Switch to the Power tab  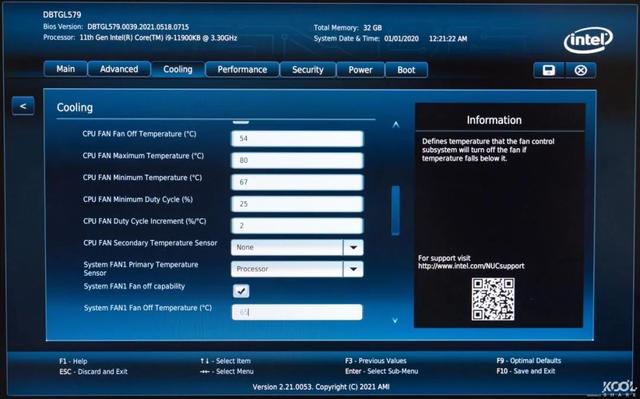pyautogui.click(x=360, y=70)
